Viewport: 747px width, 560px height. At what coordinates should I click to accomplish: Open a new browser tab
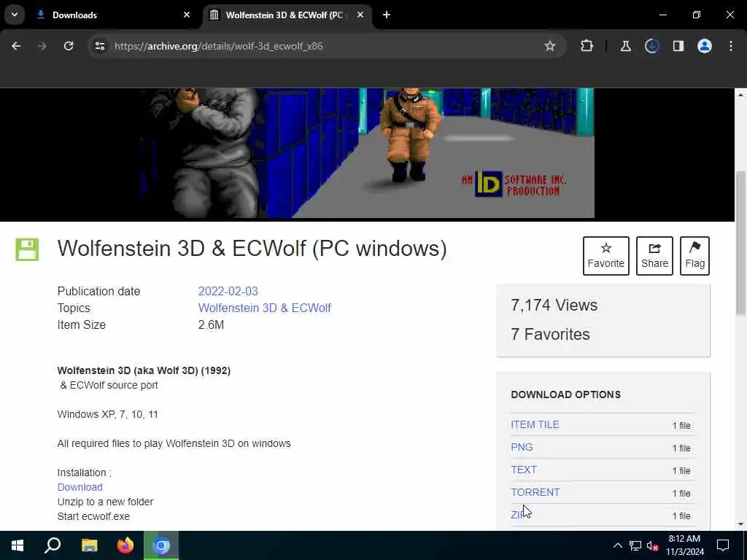point(387,15)
